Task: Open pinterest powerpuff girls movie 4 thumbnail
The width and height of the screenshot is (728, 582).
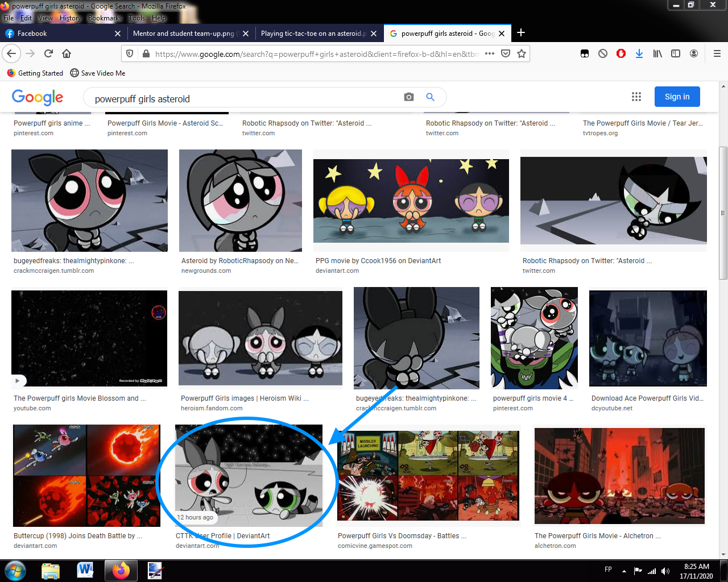Action: coord(534,338)
